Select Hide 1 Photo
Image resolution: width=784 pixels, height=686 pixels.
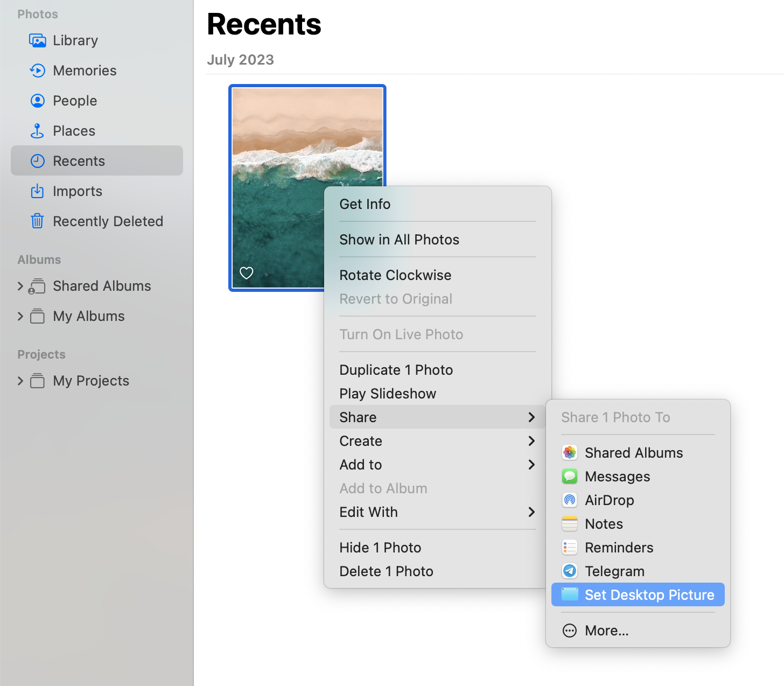click(438, 548)
